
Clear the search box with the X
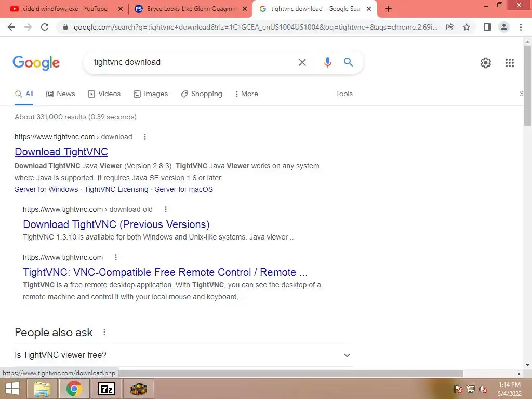pos(302,62)
